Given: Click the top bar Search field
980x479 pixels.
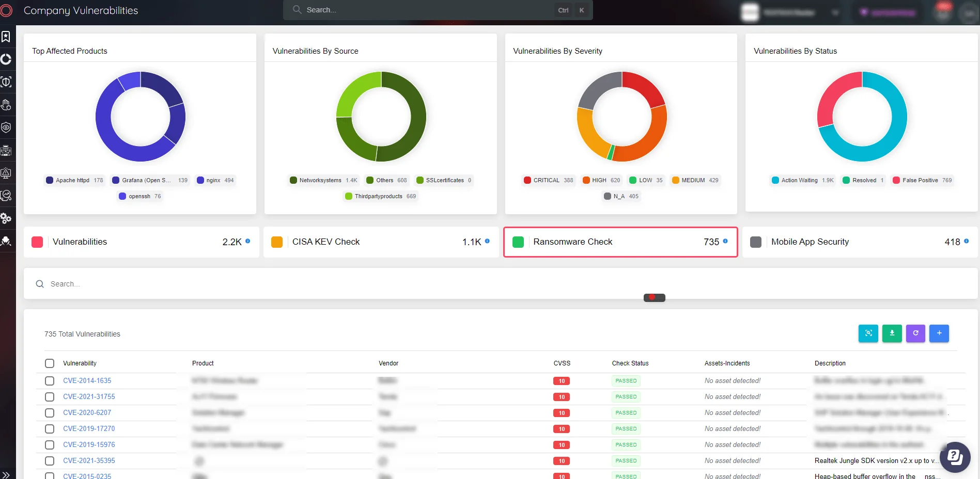Looking at the screenshot, I should 438,10.
